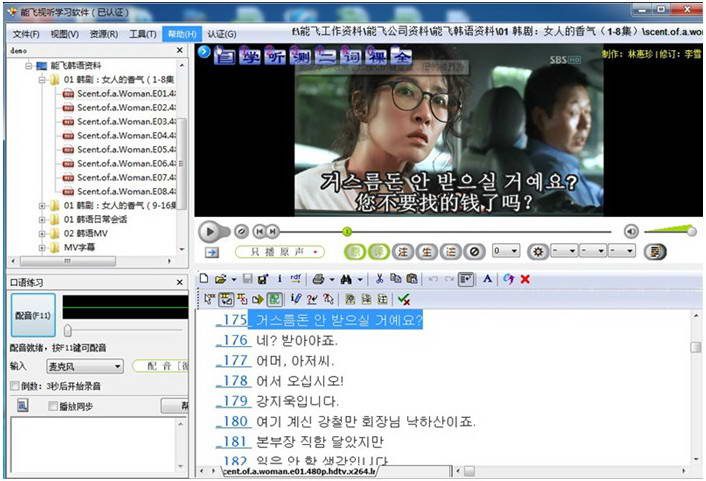The width and height of the screenshot is (706, 481).
Task: Expand the 01 韩语日常会话 folder
Action: click(43, 219)
